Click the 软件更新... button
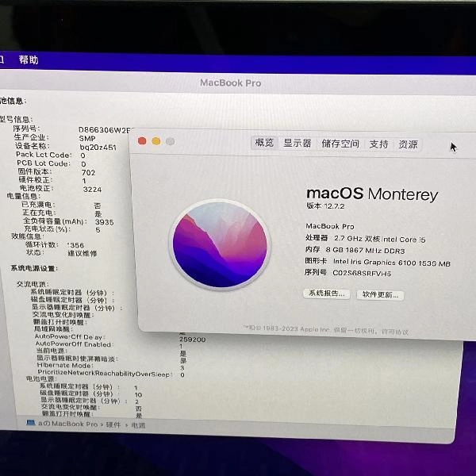Image resolution: width=476 pixels, height=476 pixels. click(x=380, y=295)
